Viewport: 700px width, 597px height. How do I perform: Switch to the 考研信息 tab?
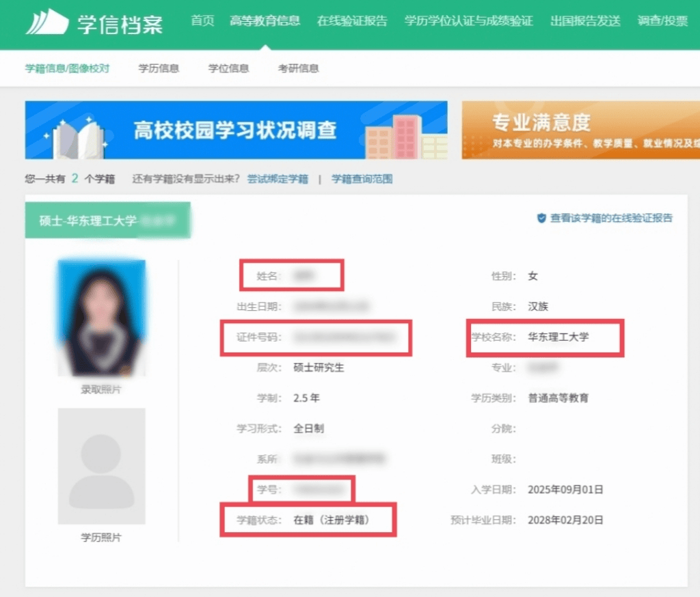(x=298, y=68)
